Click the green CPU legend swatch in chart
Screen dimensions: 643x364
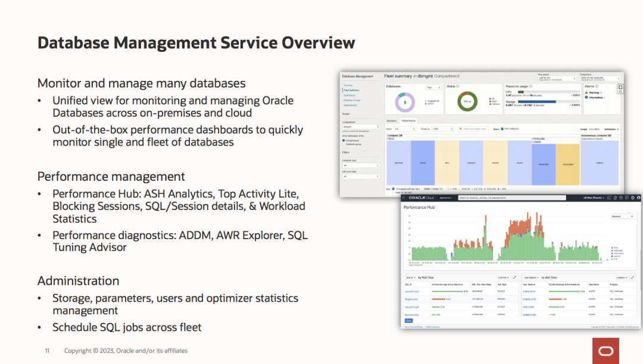pyautogui.click(x=612, y=259)
